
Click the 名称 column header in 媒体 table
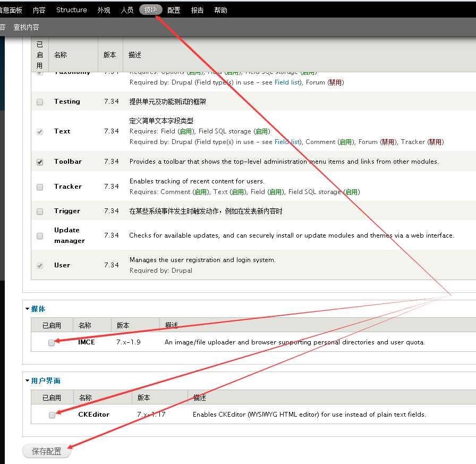pos(84,325)
